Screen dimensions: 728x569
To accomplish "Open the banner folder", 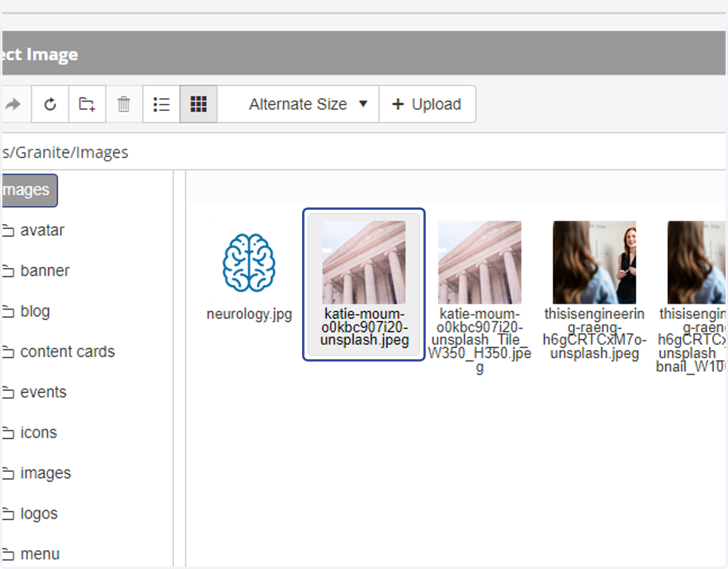I will click(45, 271).
